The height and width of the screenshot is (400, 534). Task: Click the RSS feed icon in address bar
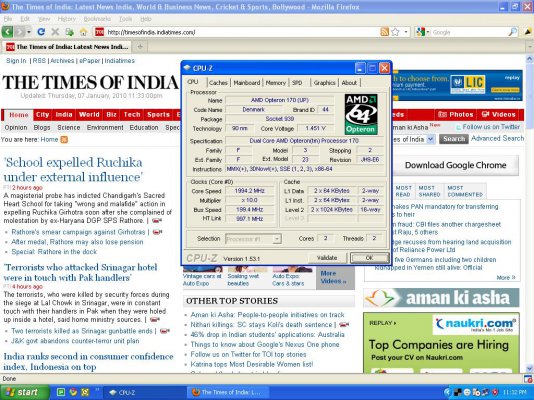point(384,32)
